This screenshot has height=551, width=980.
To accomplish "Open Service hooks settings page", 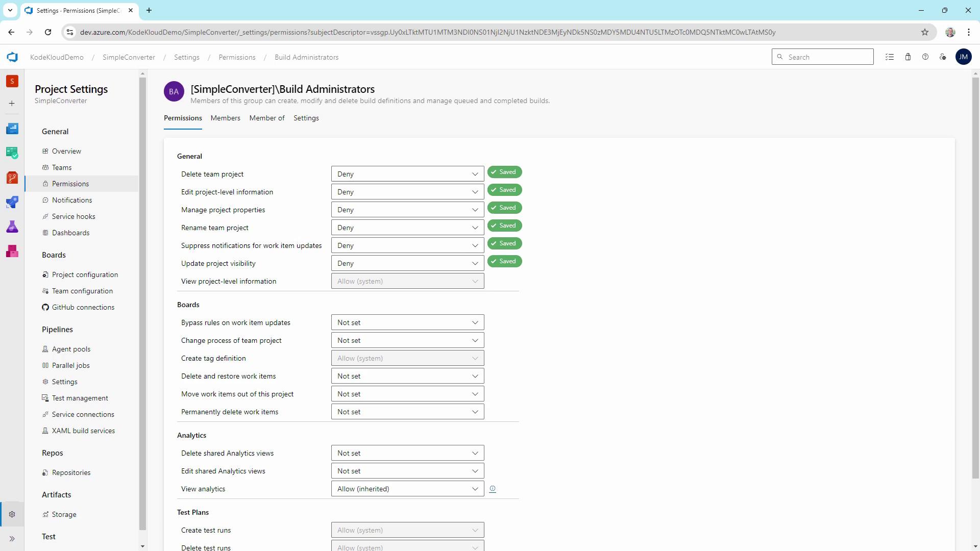I will 73,216.
